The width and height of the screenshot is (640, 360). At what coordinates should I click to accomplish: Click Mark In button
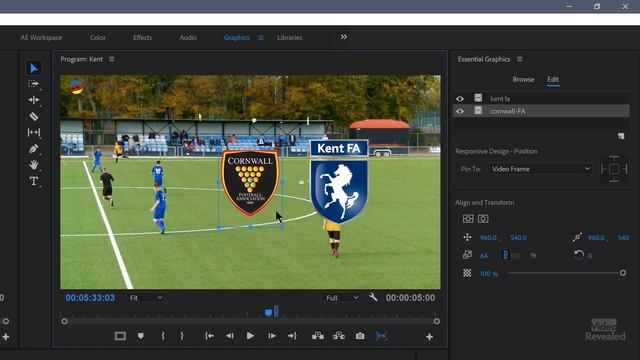(x=163, y=336)
